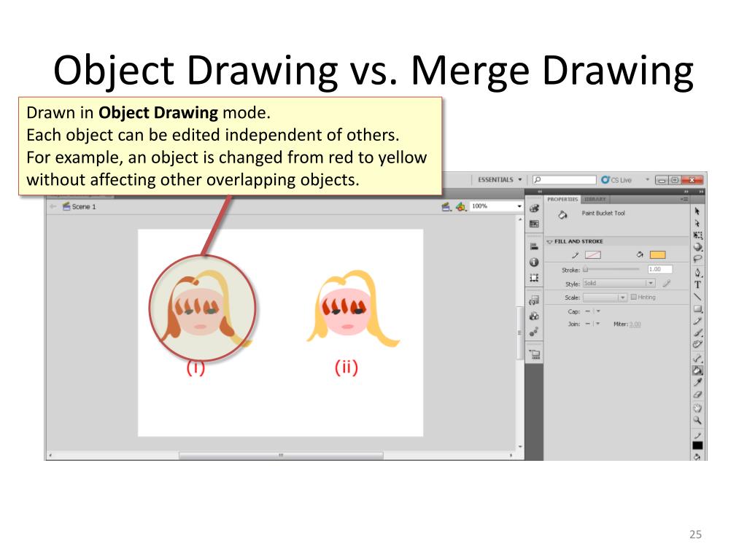
Task: Select the Text tool
Action: pos(697,285)
